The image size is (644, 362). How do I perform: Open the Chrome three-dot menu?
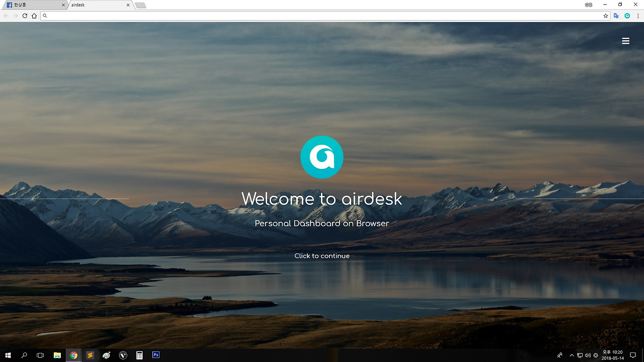click(x=638, y=16)
